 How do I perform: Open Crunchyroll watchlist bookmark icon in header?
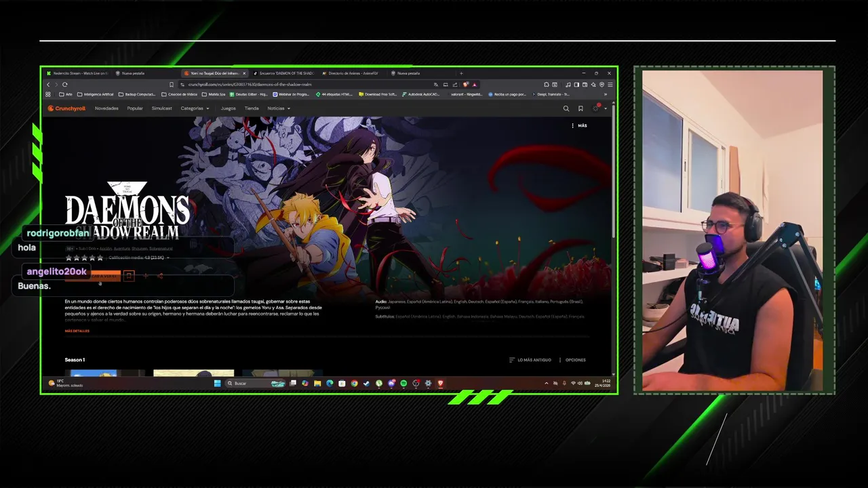[x=580, y=108]
